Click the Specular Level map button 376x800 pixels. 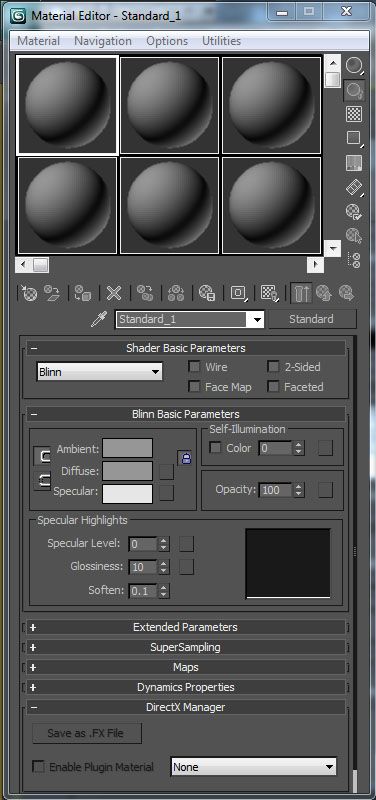point(186,543)
